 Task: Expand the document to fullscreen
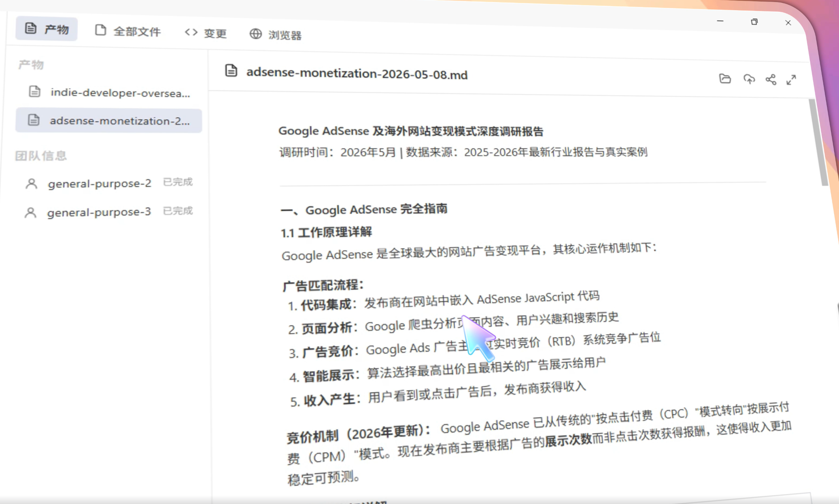tap(791, 80)
